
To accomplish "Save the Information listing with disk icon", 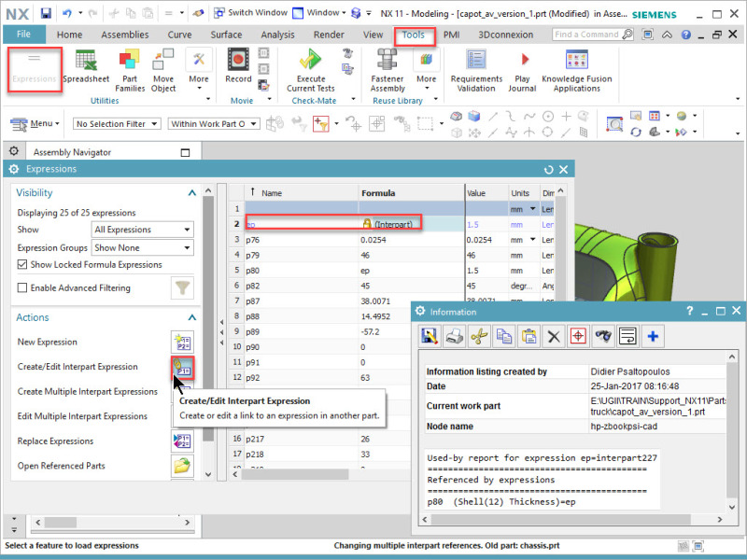I will click(430, 337).
